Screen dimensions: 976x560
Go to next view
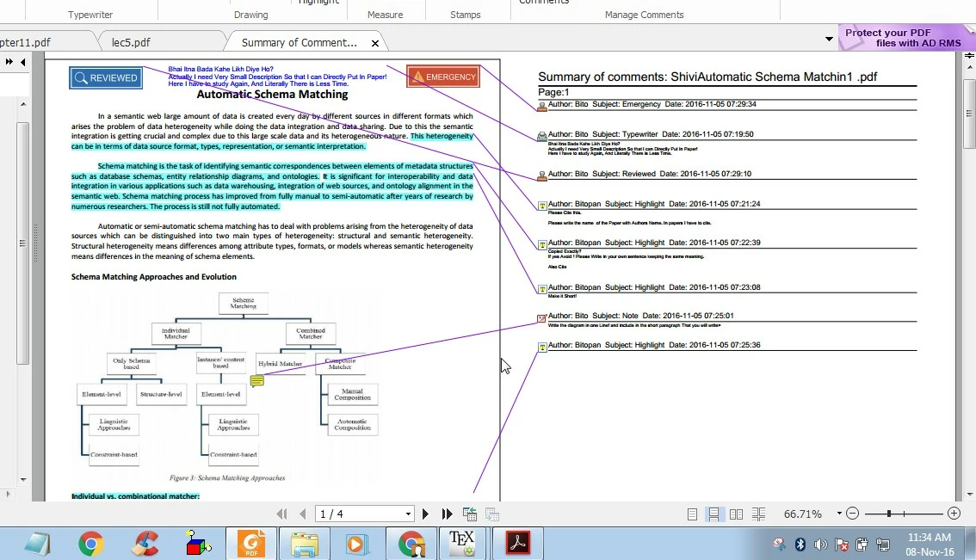[492, 514]
